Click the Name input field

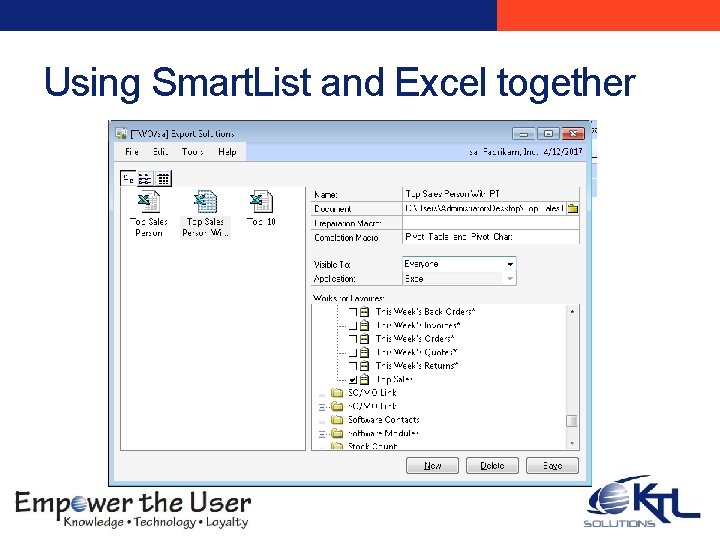pyautogui.click(x=490, y=194)
